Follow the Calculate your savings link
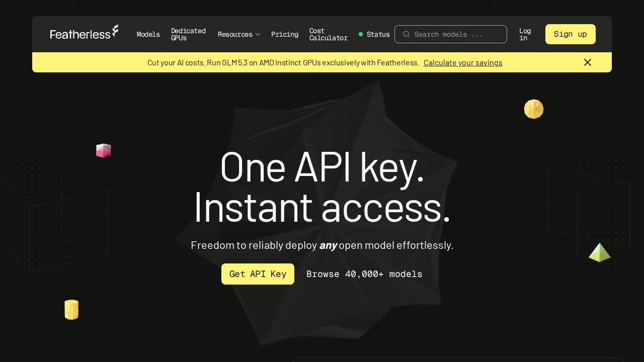 click(x=463, y=63)
